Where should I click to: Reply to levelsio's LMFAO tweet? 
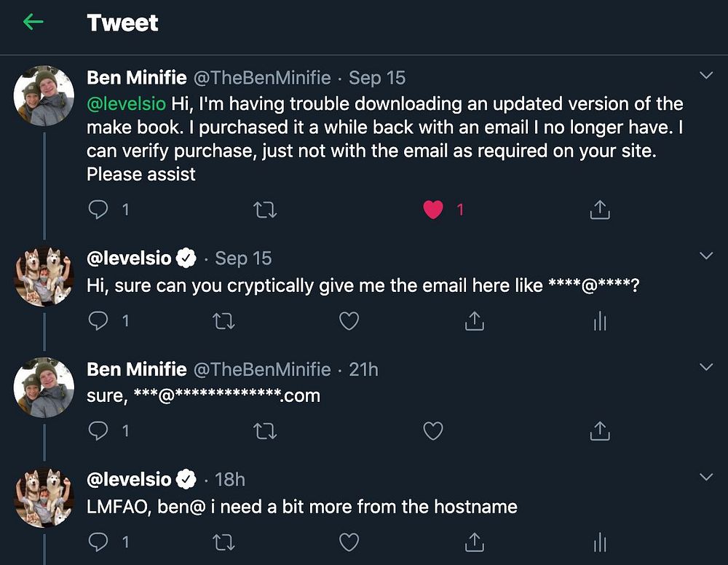click(98, 542)
